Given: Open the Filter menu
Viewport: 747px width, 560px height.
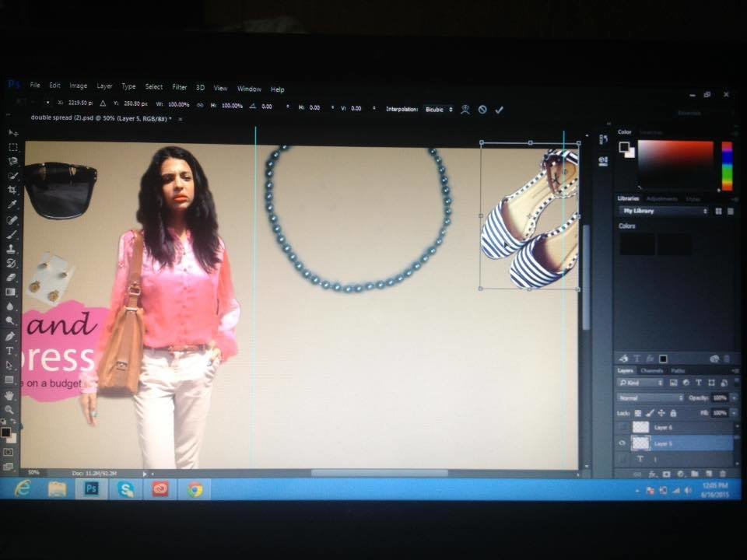Looking at the screenshot, I should point(179,87).
